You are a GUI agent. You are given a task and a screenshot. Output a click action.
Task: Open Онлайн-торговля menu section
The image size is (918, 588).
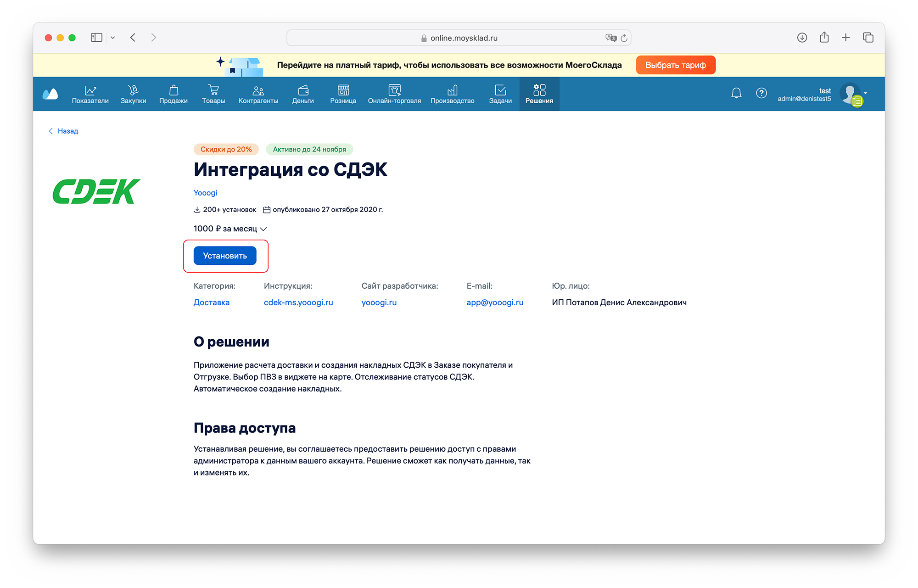click(x=394, y=94)
